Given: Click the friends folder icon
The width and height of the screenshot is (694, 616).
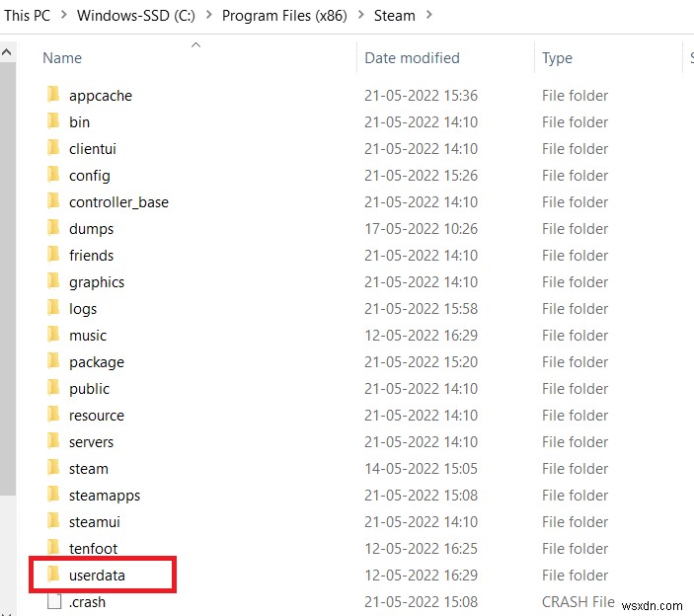Looking at the screenshot, I should point(53,254).
